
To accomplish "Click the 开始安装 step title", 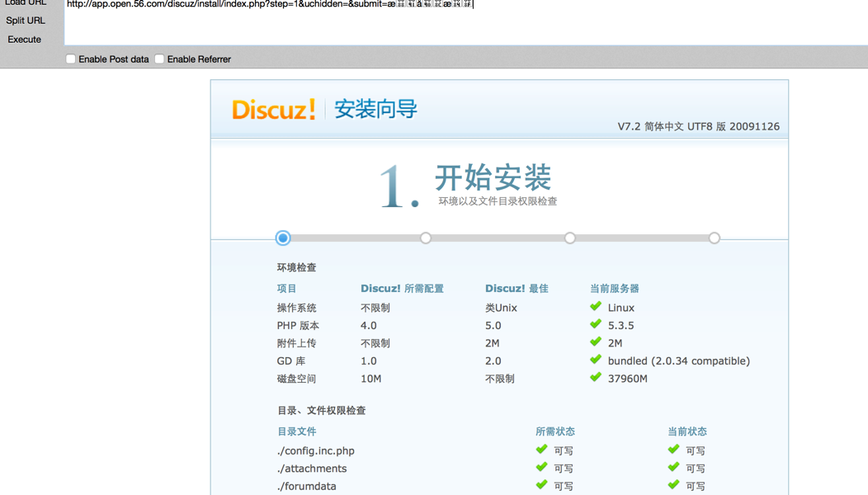I will pos(493,177).
